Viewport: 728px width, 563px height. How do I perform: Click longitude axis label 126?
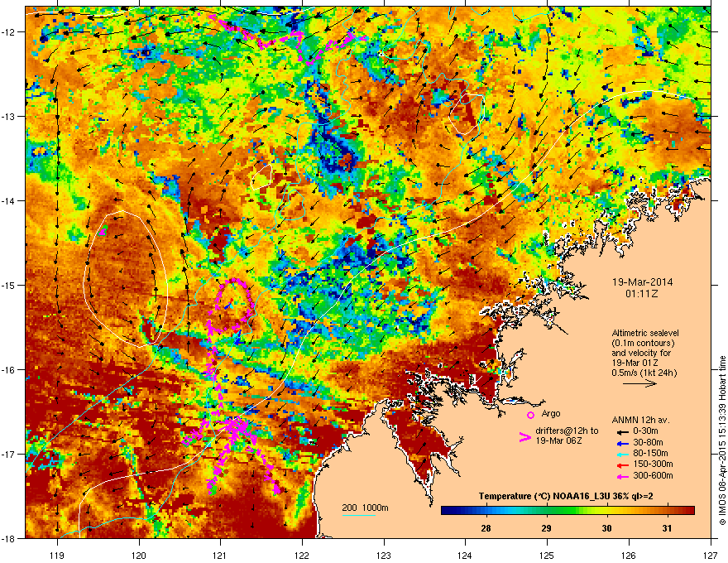coord(629,555)
